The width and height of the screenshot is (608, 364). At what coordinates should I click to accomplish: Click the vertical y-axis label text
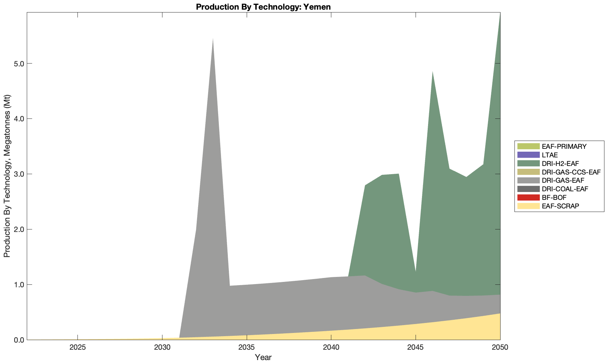coord(7,176)
